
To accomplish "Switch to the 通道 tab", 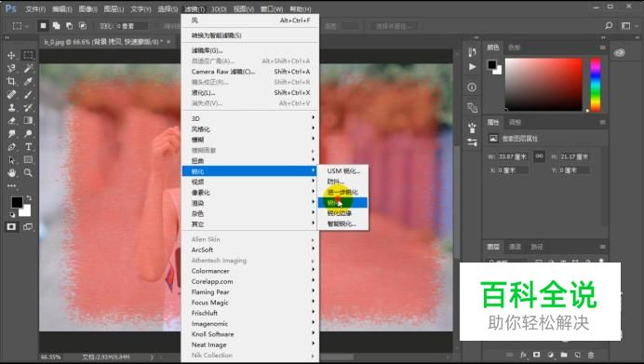I will coord(515,247).
